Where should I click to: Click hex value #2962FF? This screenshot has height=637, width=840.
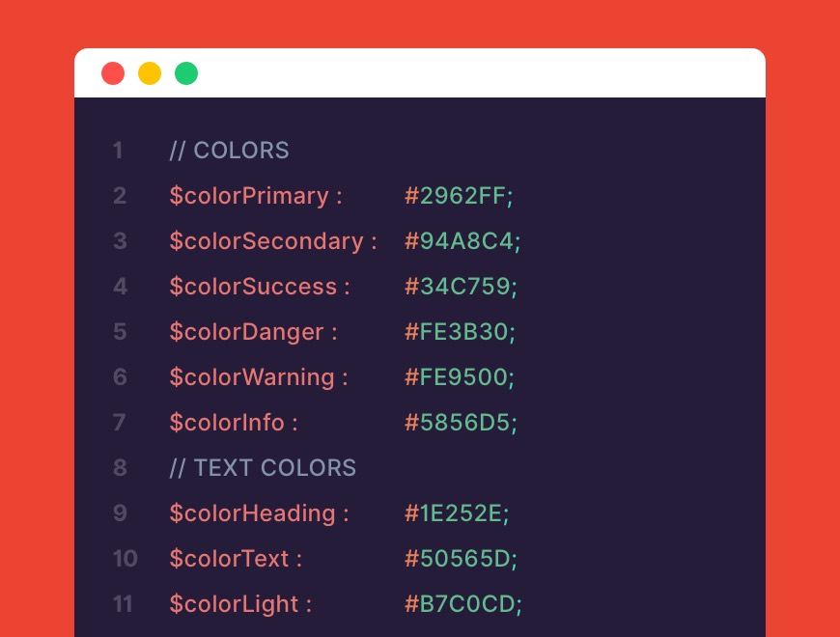455,196
